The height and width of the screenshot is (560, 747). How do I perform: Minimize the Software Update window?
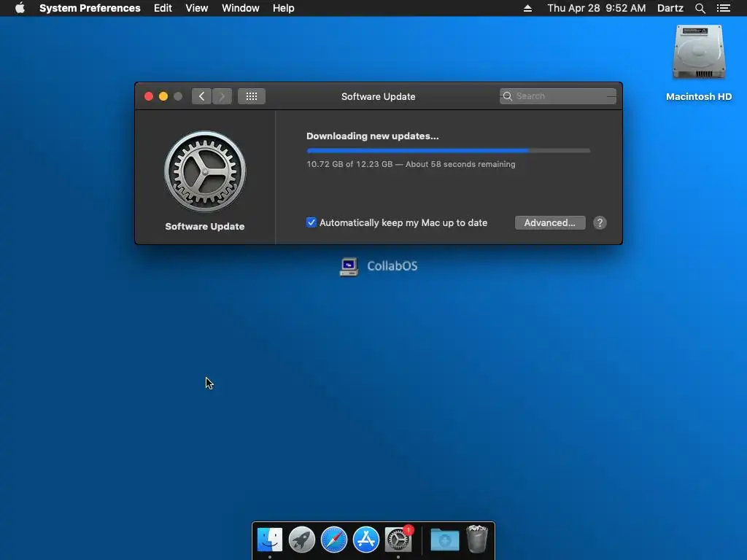pyautogui.click(x=163, y=96)
